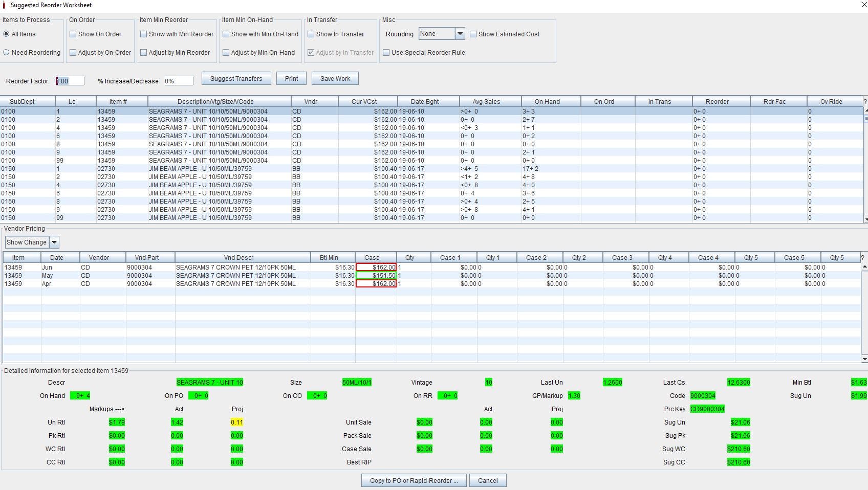This screenshot has width=868, height=490.
Task: Enable "Show Estimated Cost"
Action: (473, 34)
